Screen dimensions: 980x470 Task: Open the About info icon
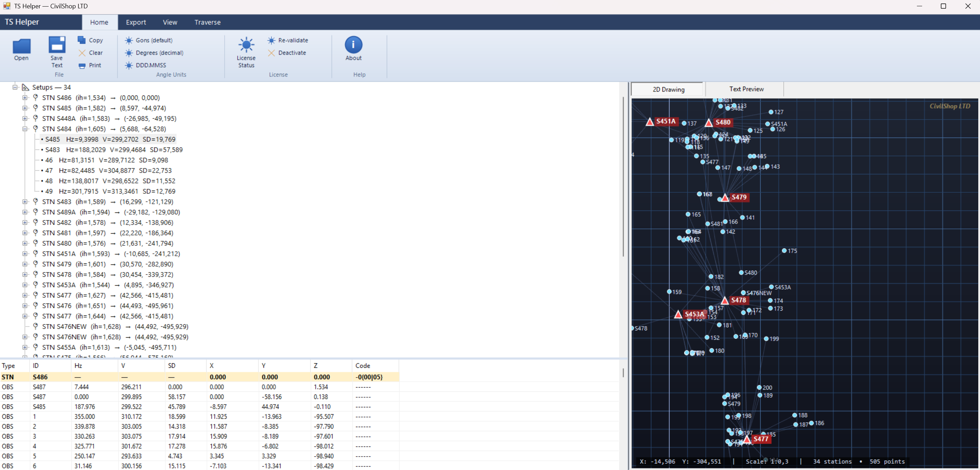pyautogui.click(x=354, y=45)
